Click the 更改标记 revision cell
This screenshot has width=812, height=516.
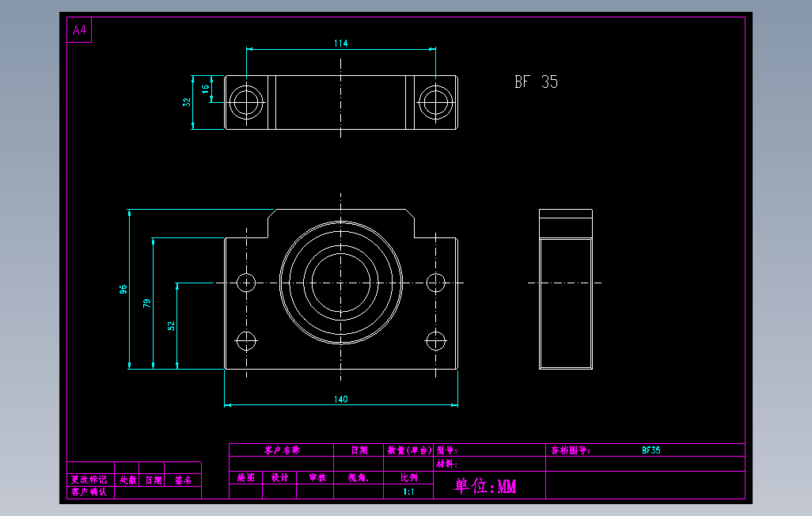[x=89, y=480]
